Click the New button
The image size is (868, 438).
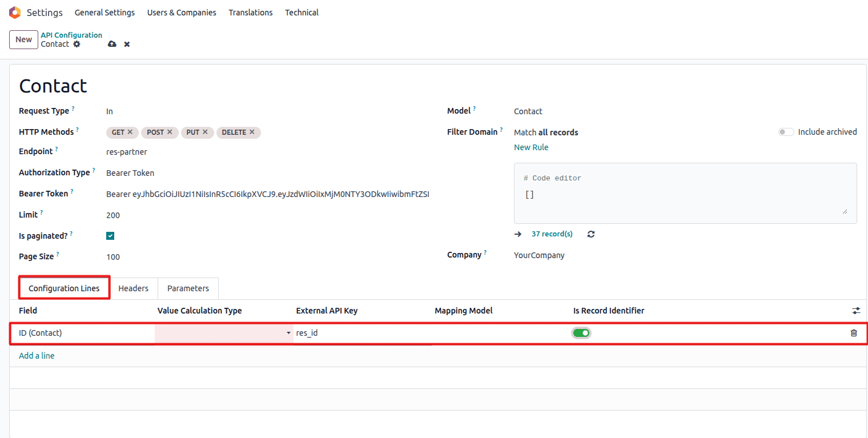click(x=23, y=39)
